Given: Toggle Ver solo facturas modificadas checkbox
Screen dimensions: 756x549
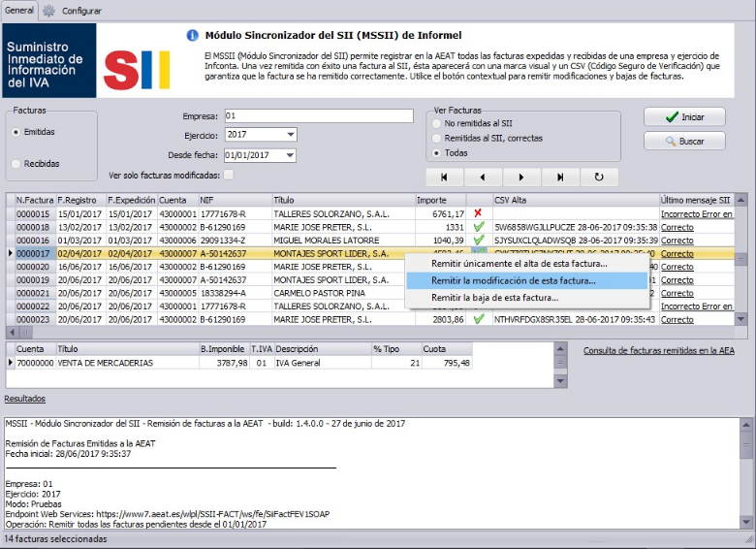Looking at the screenshot, I should [x=229, y=175].
